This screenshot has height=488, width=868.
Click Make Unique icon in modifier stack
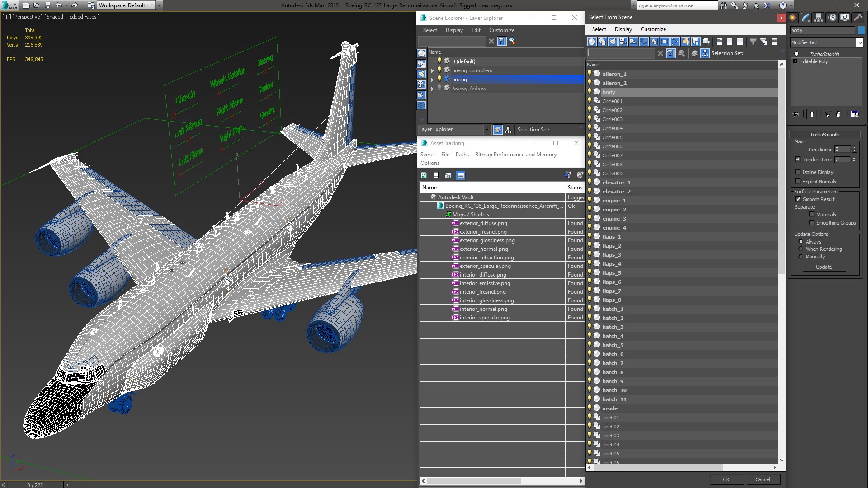(x=827, y=114)
